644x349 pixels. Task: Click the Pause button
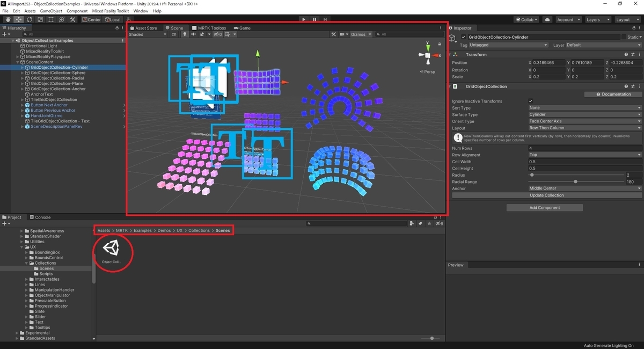pos(315,19)
